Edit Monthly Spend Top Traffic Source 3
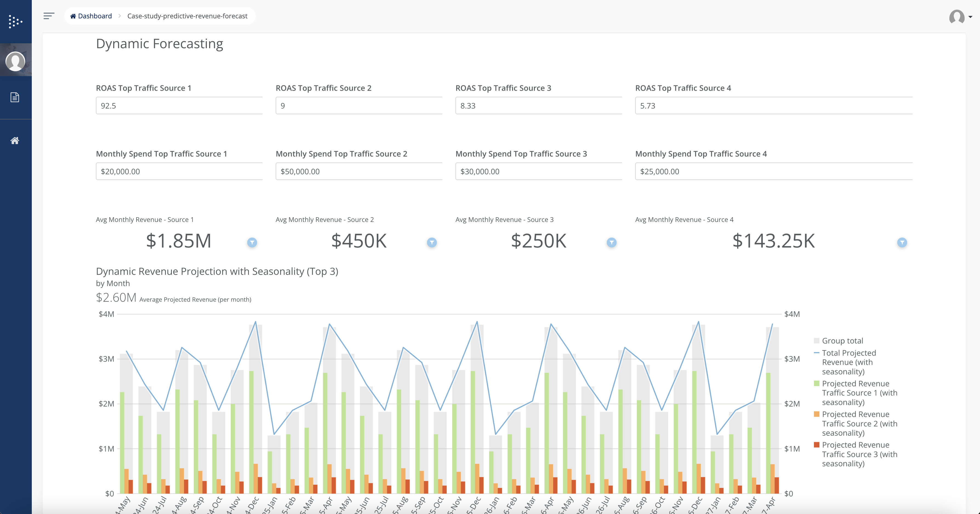Screen dimensions: 980x514 coord(539,171)
